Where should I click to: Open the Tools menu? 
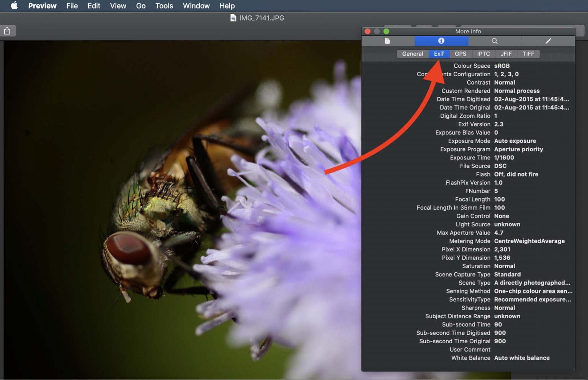point(164,6)
